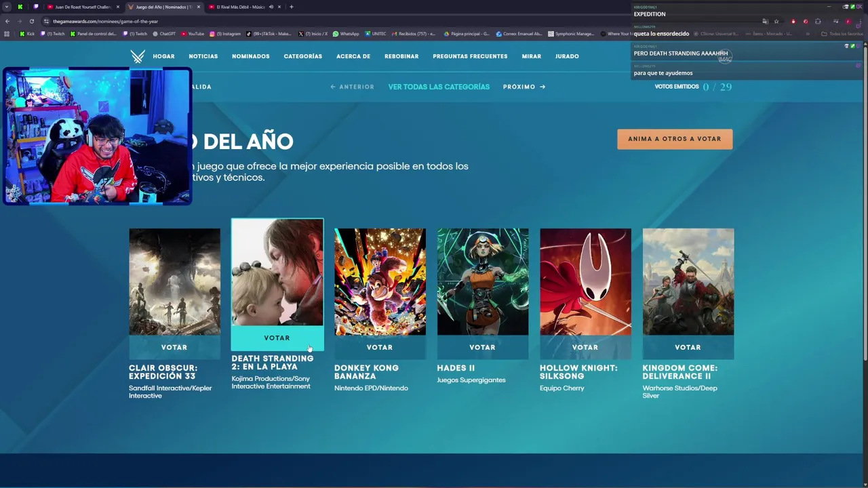Select the Death Stranding 2 cover art
The width and height of the screenshot is (868, 488).
click(x=277, y=272)
